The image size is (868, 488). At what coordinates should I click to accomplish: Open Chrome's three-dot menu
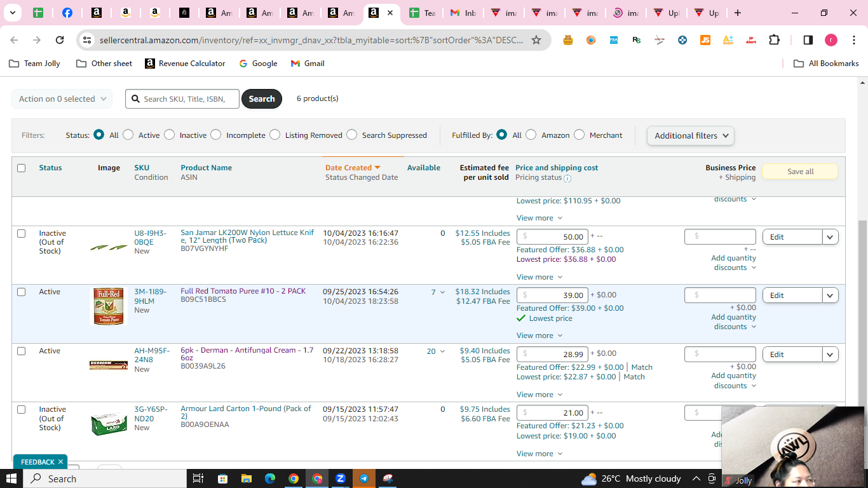tap(853, 40)
